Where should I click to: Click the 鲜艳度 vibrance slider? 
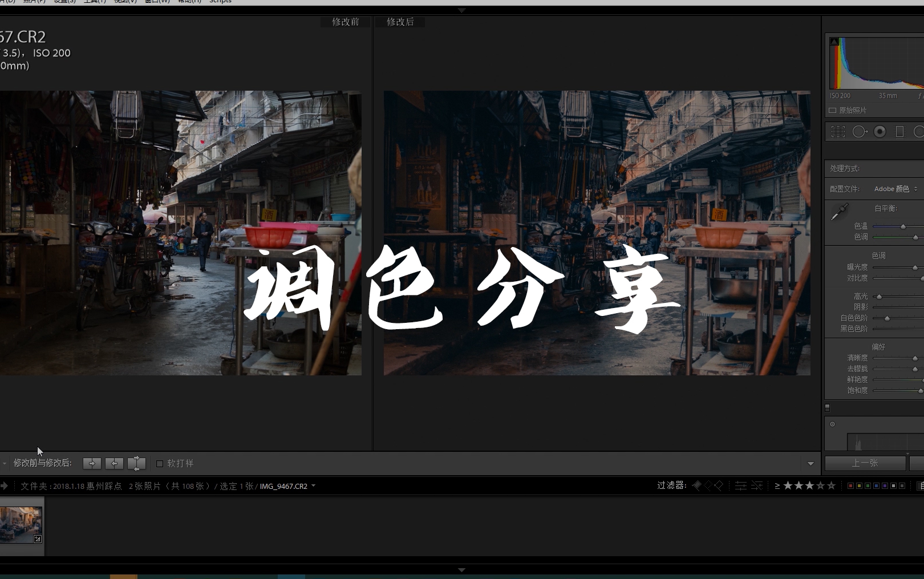898,380
